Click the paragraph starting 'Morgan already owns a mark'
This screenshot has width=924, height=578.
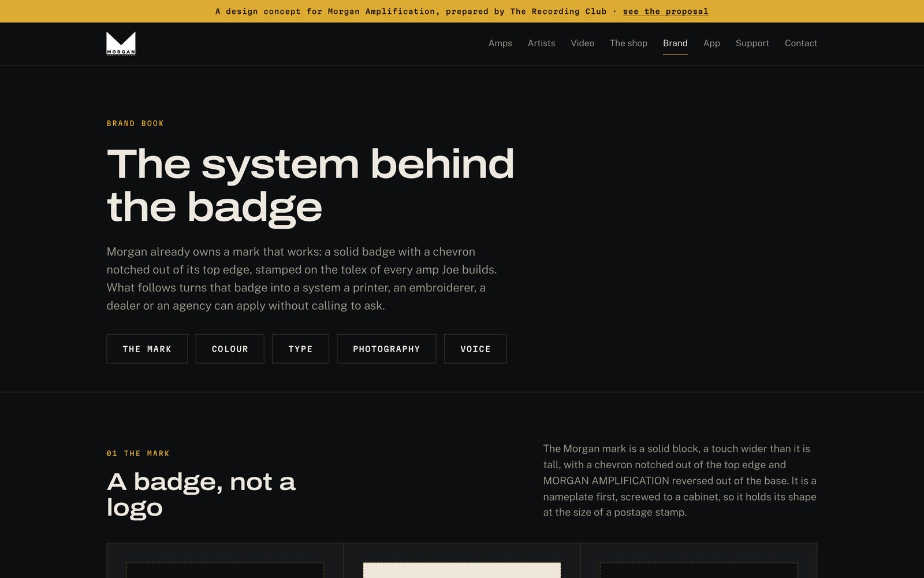click(x=301, y=279)
